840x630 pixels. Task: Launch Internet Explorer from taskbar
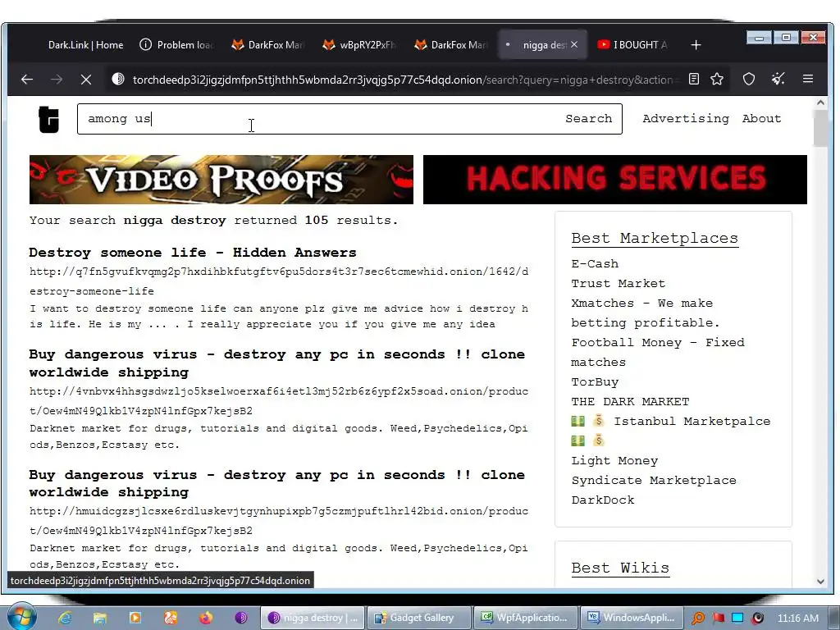click(x=65, y=618)
